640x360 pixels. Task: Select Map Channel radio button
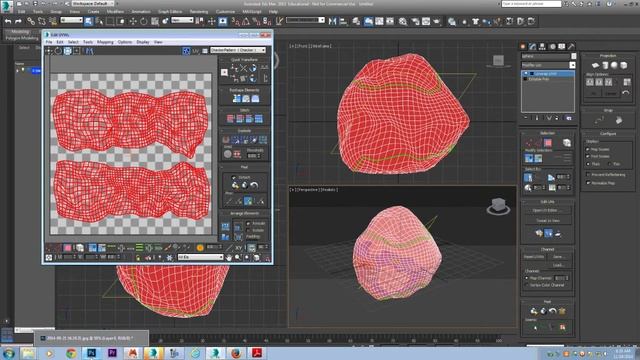click(x=527, y=278)
